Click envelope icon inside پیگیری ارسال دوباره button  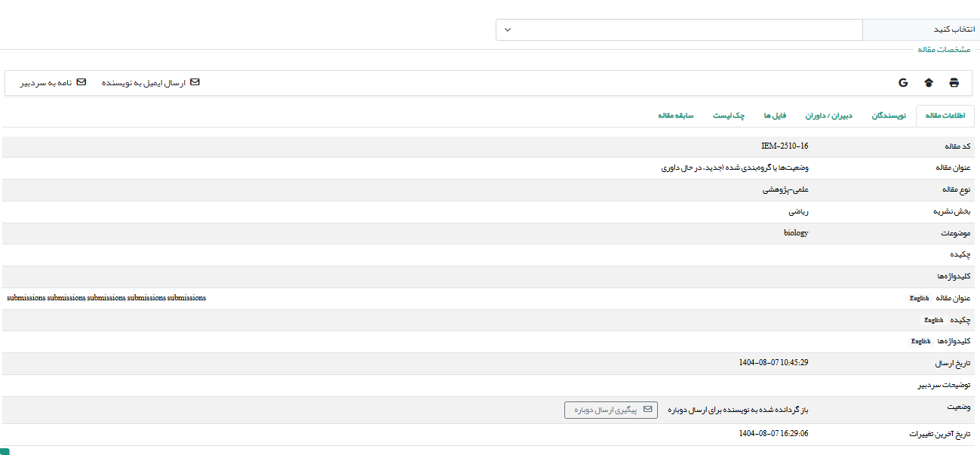tap(647, 410)
